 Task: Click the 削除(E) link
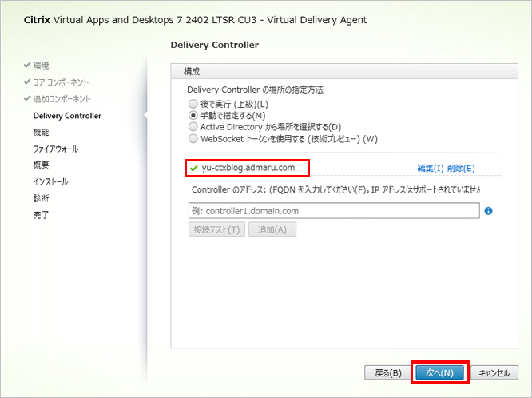[x=461, y=169]
